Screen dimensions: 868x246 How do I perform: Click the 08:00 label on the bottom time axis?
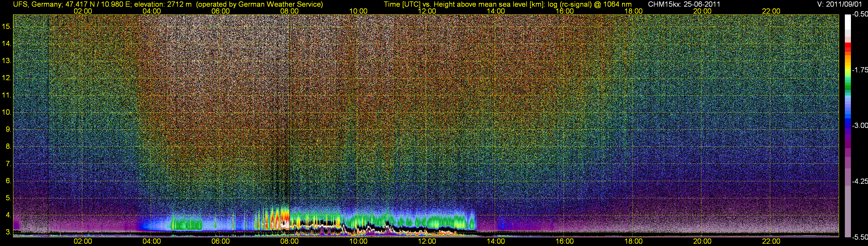[x=289, y=241]
